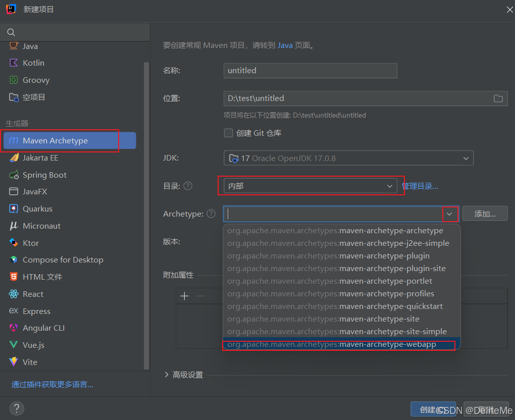515x420 pixels.
Task: Click the 管理目录... manage catalogs link
Action: pyautogui.click(x=420, y=186)
